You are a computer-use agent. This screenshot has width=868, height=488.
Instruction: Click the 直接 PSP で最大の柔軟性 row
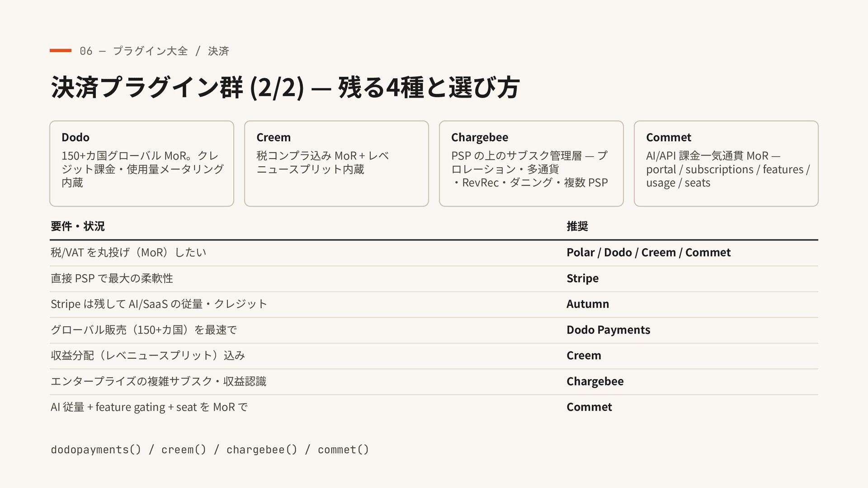(x=434, y=278)
